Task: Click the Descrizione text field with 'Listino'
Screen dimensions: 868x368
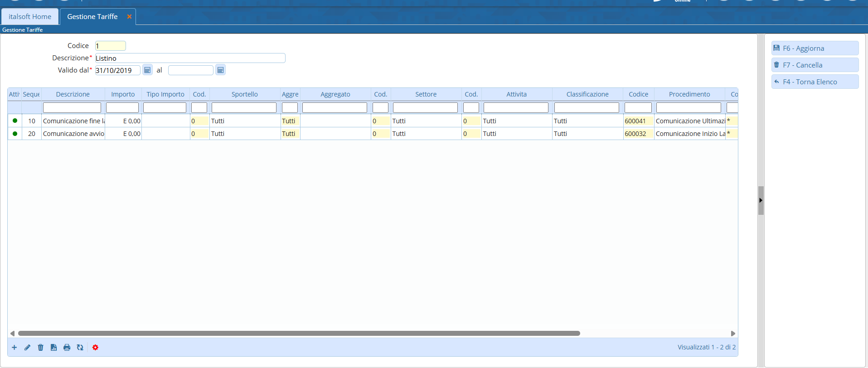Action: tap(190, 58)
